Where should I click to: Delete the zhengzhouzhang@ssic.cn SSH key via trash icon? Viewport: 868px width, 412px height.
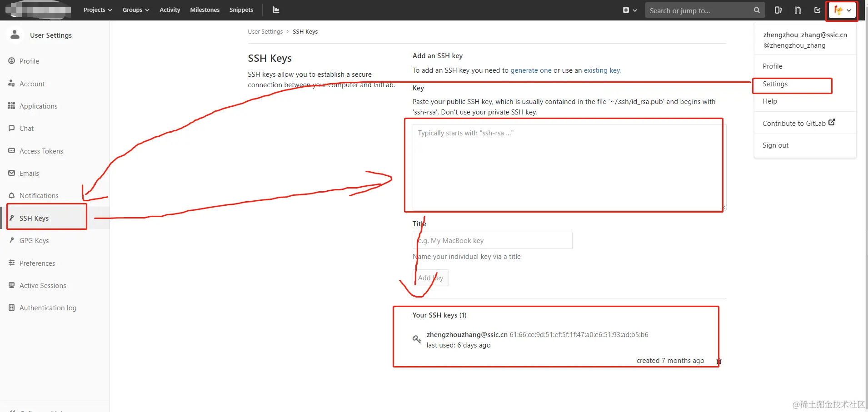[719, 362]
